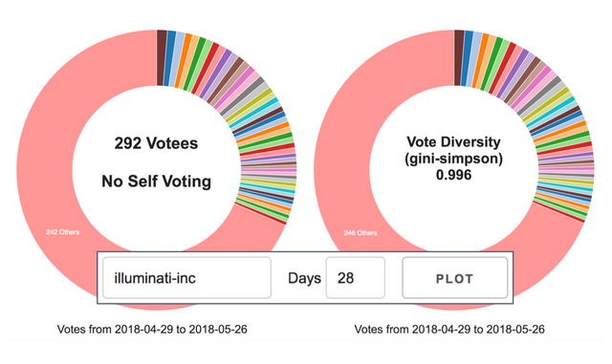Focus the illuminati-inc account name field
Viewport: 612px width, 364px height.
(186, 278)
